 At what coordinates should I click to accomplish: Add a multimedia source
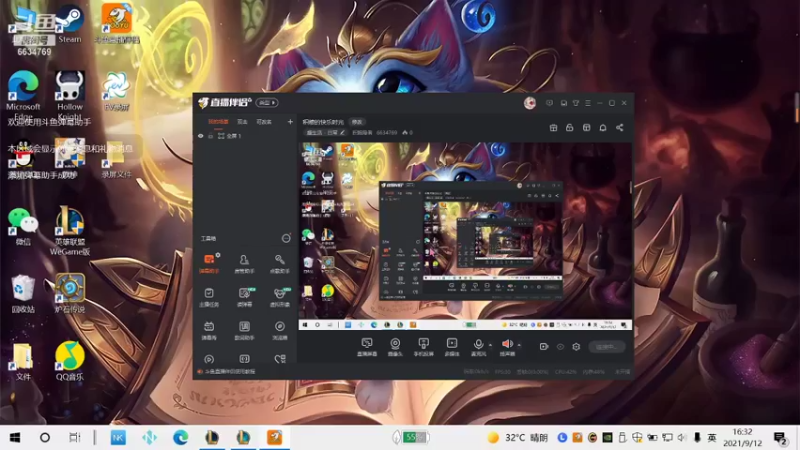tap(452, 346)
